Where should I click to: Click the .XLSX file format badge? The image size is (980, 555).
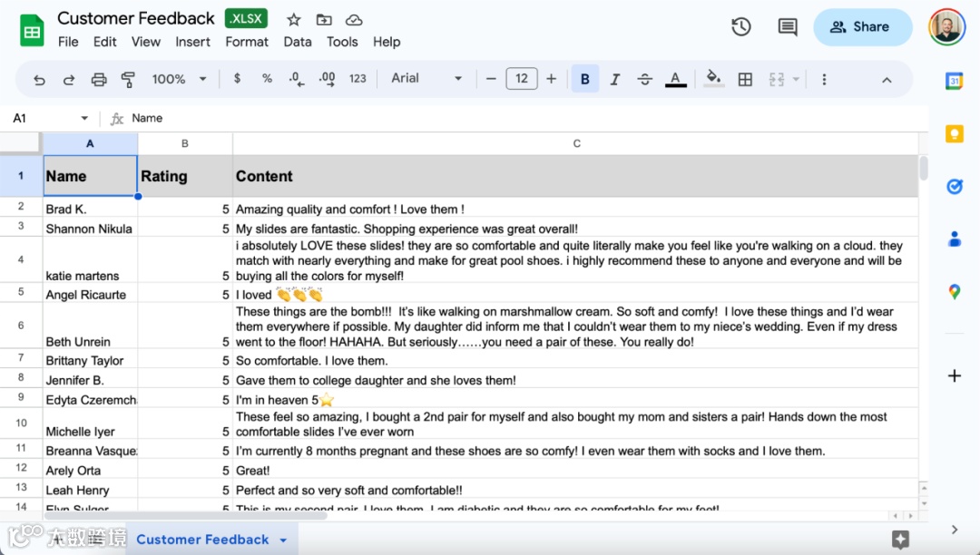click(x=246, y=19)
